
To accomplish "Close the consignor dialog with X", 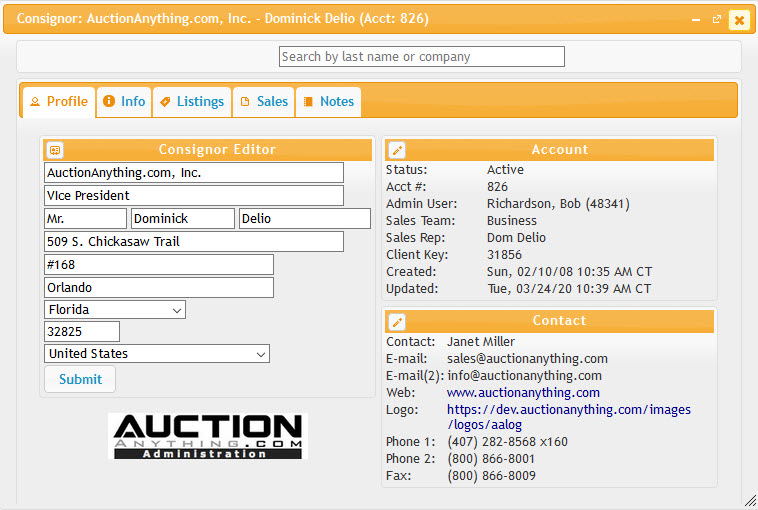I will [739, 20].
